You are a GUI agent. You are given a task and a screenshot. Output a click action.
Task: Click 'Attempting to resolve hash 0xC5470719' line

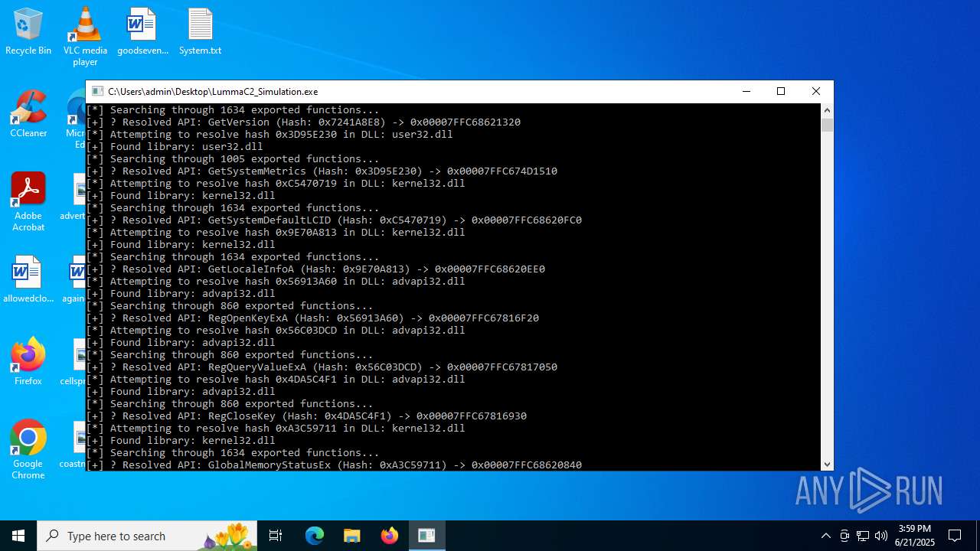click(276, 183)
